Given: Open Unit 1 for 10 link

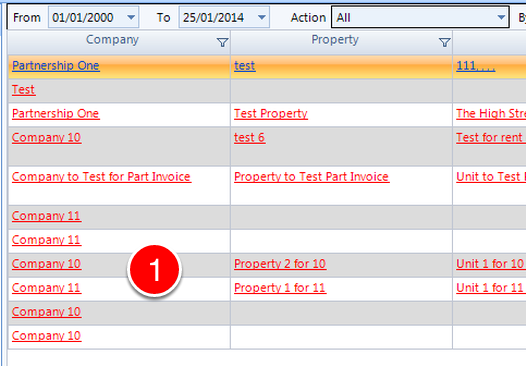Looking at the screenshot, I should (490, 264).
